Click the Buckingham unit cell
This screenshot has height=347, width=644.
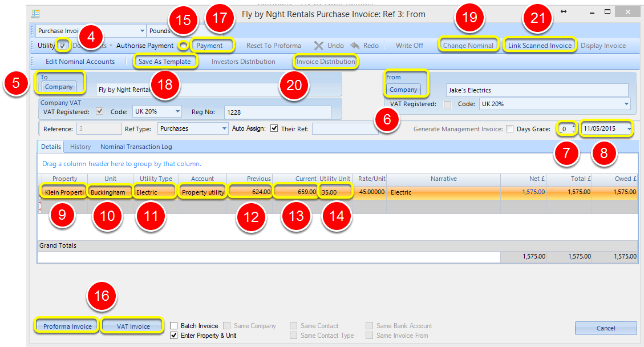click(110, 192)
